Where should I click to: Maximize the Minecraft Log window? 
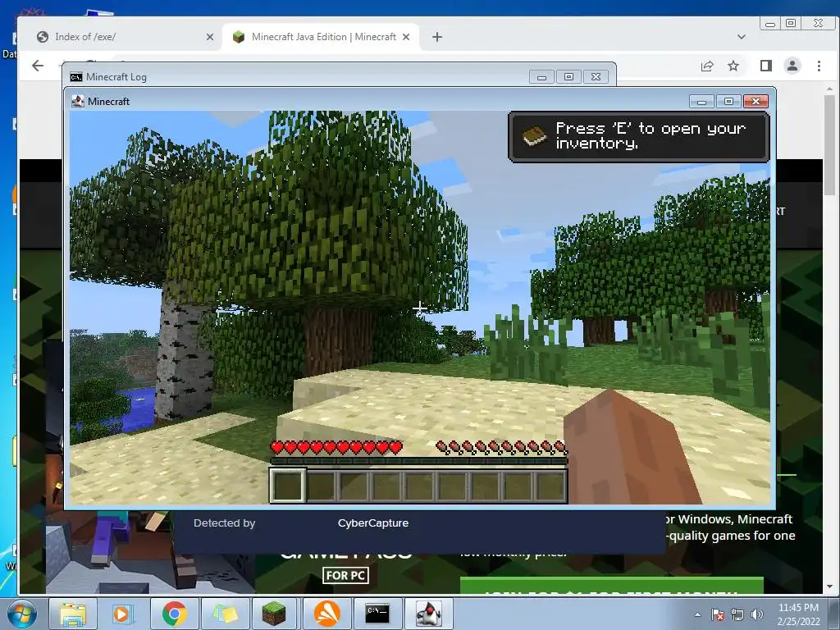pyautogui.click(x=568, y=77)
